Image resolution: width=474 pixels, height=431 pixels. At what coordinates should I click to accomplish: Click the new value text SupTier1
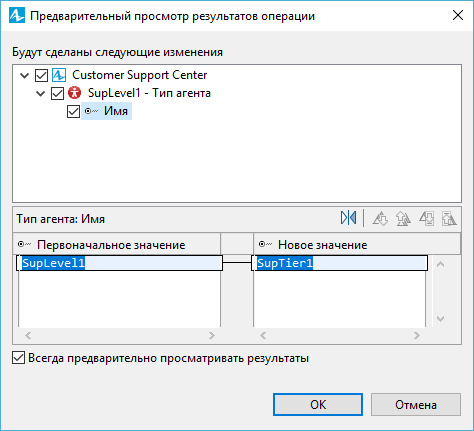click(285, 263)
